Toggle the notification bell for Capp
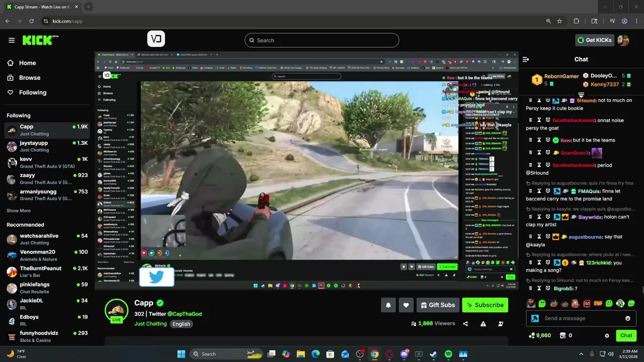The image size is (644, 362). (388, 305)
